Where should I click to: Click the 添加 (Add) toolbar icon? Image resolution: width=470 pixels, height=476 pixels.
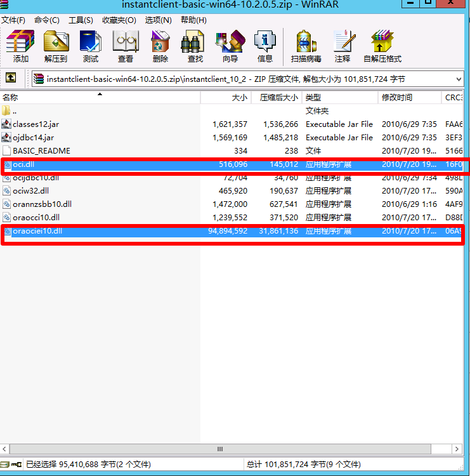coord(20,41)
